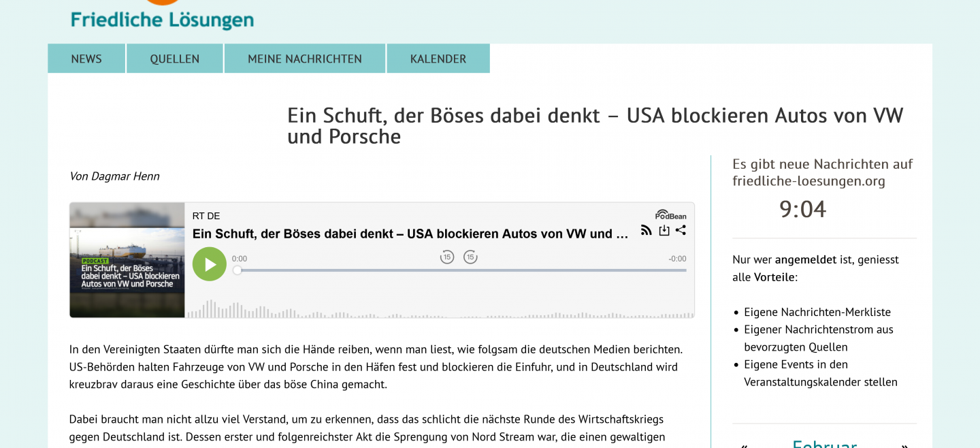Skip back 15 seconds in the podcast
This screenshot has height=448, width=980.
447,257
